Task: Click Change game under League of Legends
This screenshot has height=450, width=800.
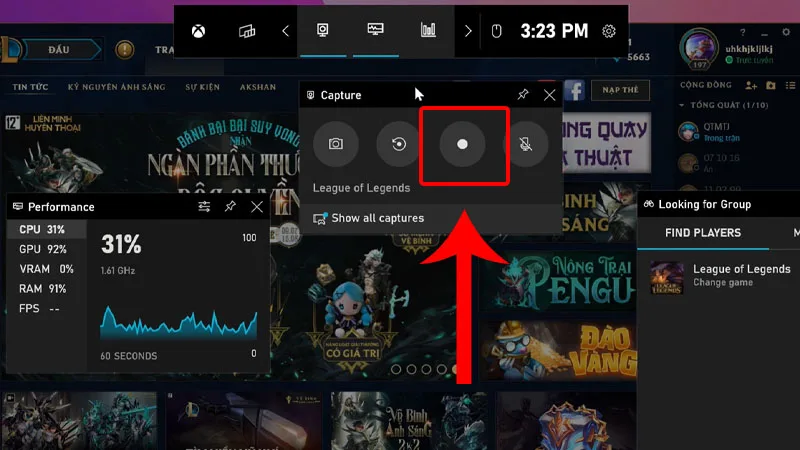Action: pos(723,283)
